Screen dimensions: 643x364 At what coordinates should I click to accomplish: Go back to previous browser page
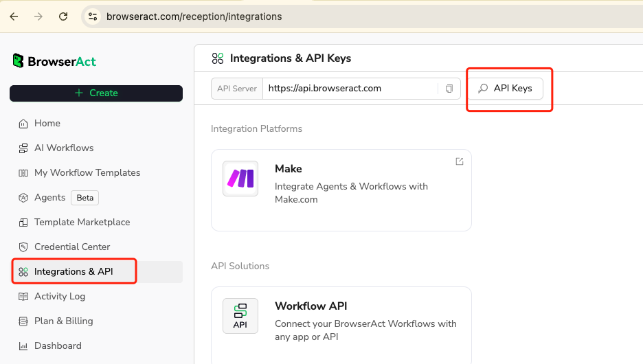pyautogui.click(x=14, y=16)
